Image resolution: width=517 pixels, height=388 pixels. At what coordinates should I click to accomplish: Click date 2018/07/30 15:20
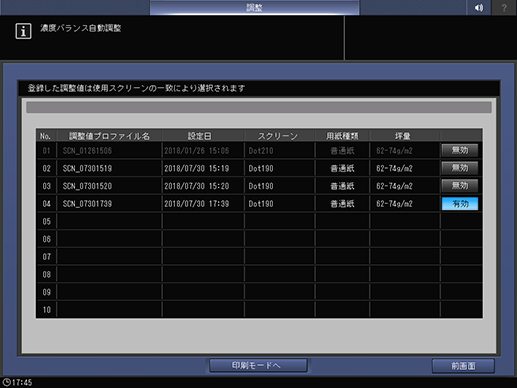pyautogui.click(x=197, y=186)
